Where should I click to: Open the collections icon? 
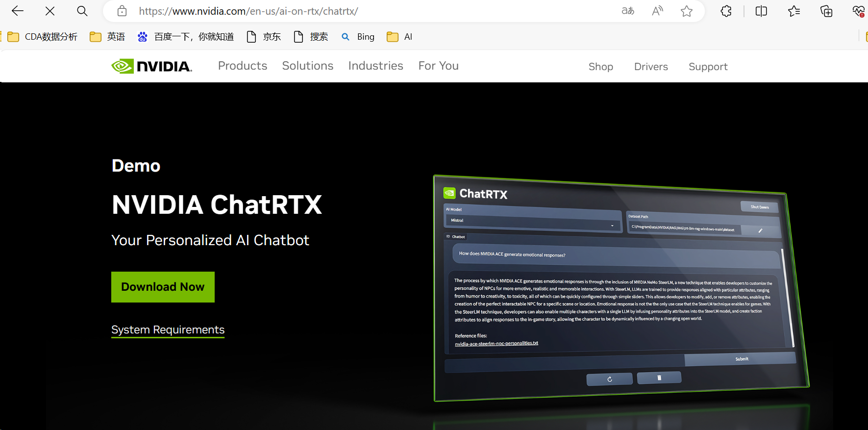(x=826, y=11)
